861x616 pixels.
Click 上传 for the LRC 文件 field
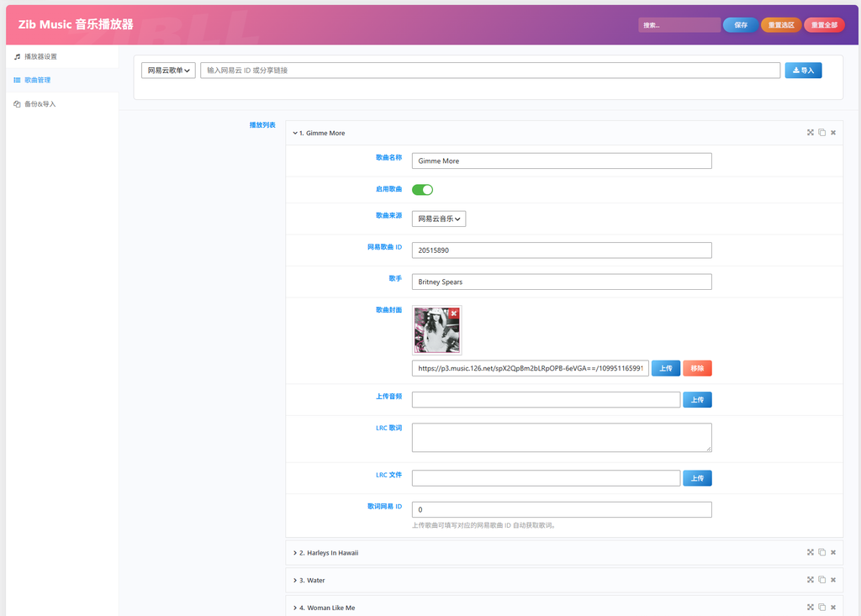point(697,478)
